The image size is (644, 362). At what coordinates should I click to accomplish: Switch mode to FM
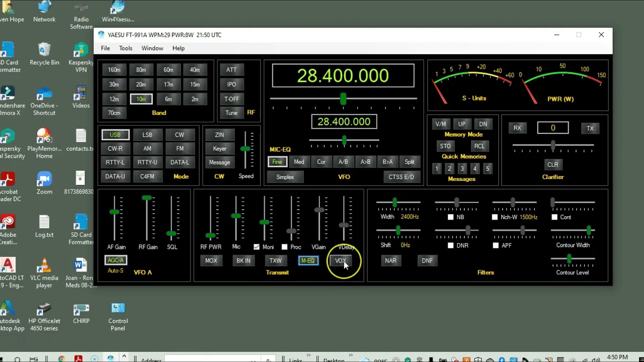tap(180, 148)
